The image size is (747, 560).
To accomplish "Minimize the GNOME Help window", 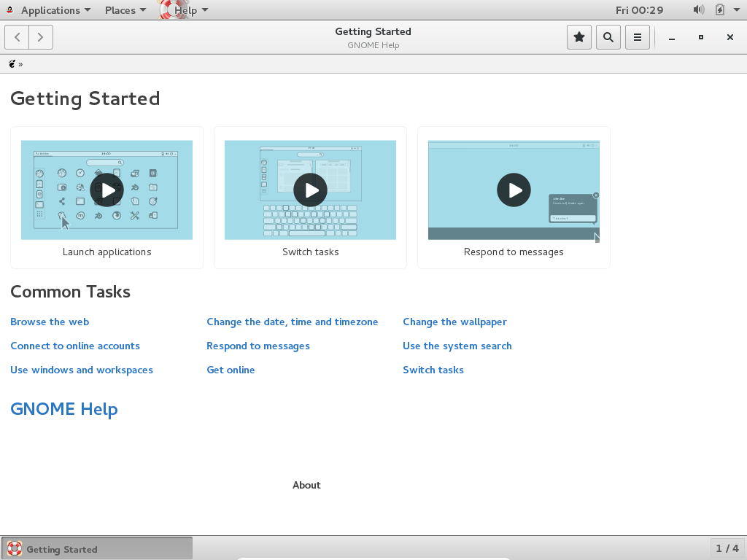I will pyautogui.click(x=672, y=38).
